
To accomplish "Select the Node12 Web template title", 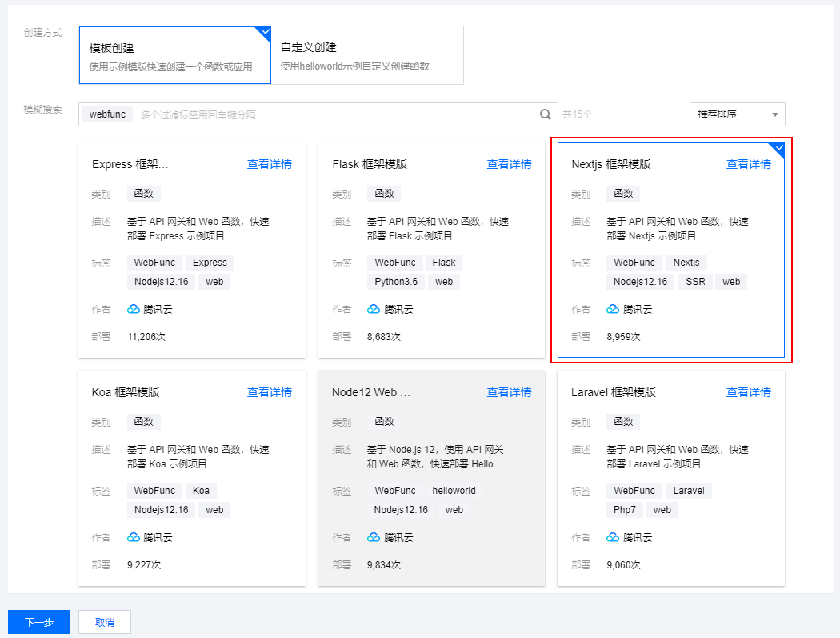I will point(371,392).
